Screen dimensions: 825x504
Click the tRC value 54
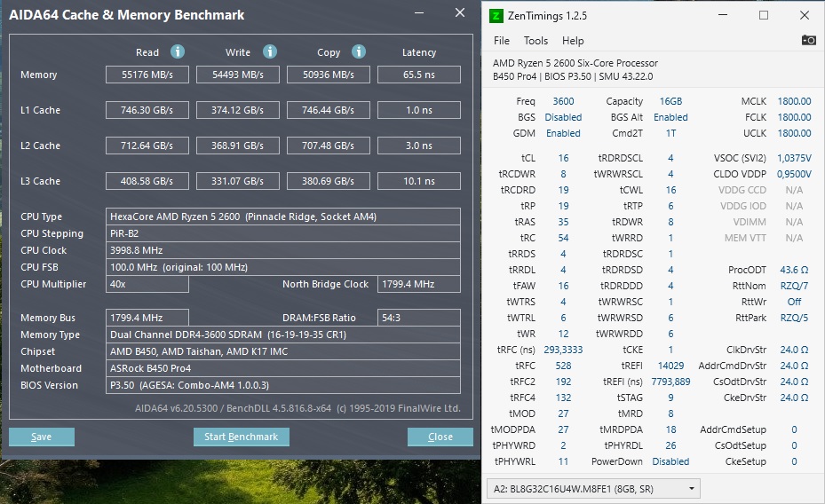point(563,238)
